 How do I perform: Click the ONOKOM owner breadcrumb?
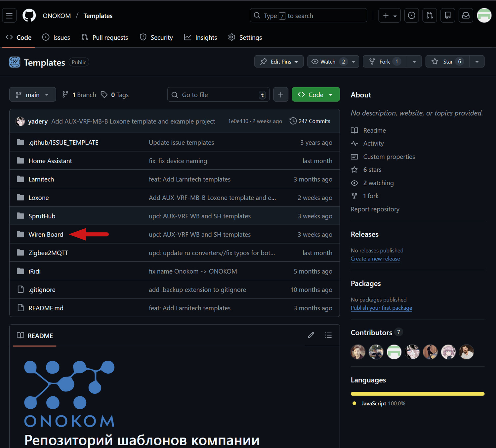[57, 16]
